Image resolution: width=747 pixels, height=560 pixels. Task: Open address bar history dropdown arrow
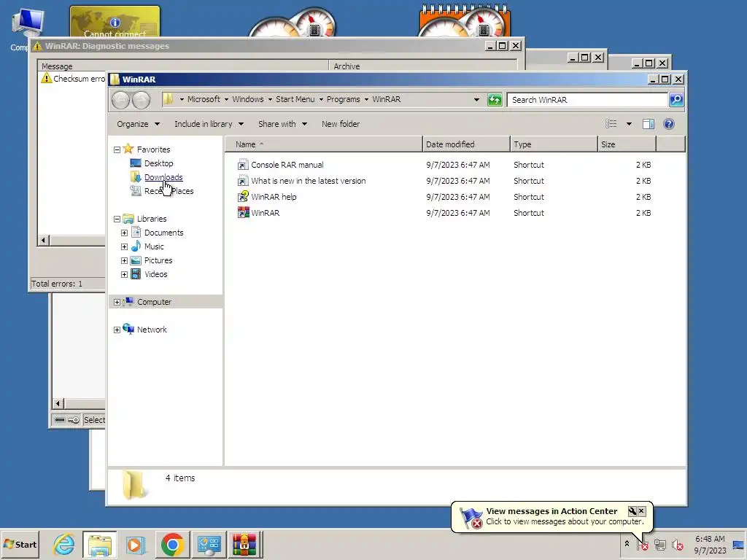(476, 99)
